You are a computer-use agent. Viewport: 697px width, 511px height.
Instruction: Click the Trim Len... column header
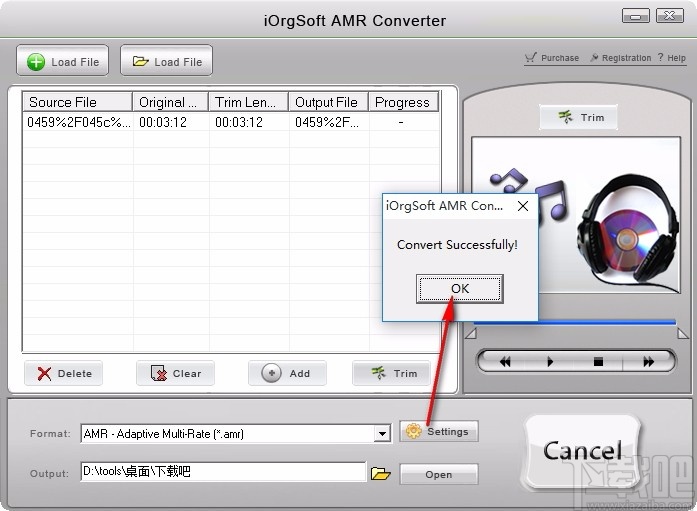(248, 102)
